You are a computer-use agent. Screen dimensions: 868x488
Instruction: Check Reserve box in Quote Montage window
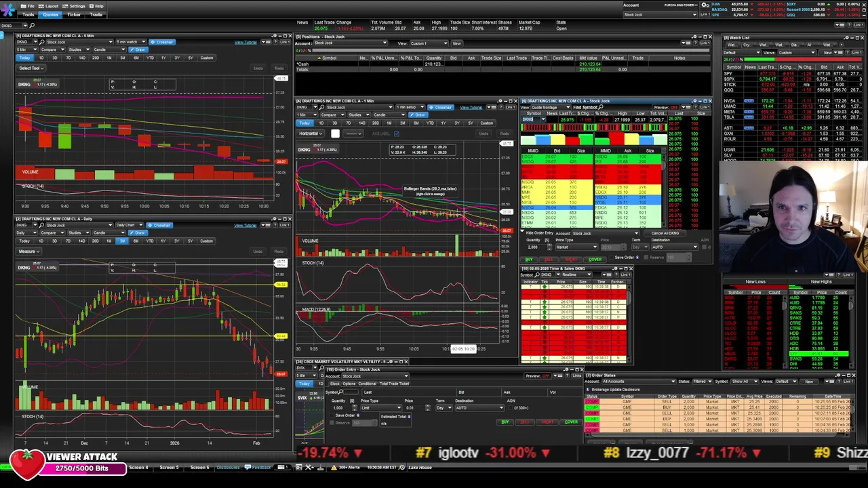point(648,258)
